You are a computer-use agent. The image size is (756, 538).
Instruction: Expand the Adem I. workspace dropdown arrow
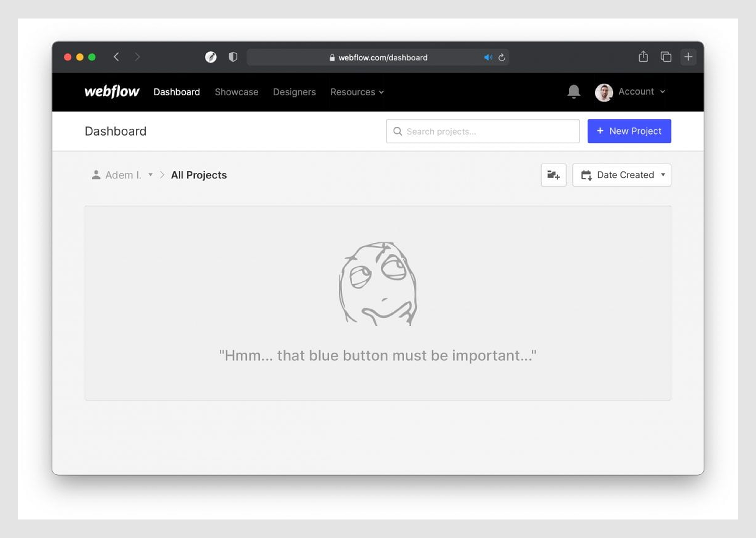150,175
